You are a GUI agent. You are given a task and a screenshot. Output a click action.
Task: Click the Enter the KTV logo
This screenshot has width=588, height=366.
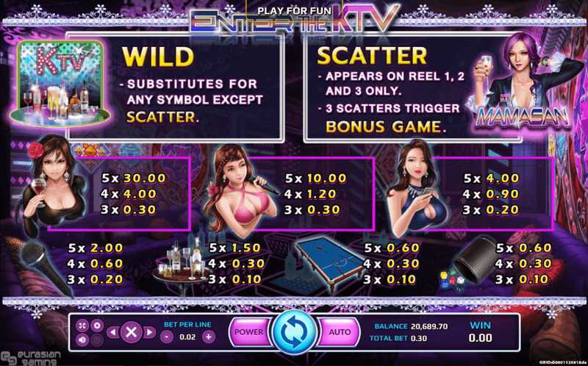tap(294, 19)
